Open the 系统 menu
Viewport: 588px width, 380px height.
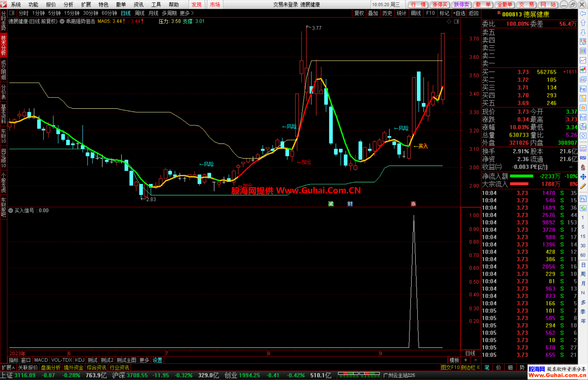(x=16, y=5)
